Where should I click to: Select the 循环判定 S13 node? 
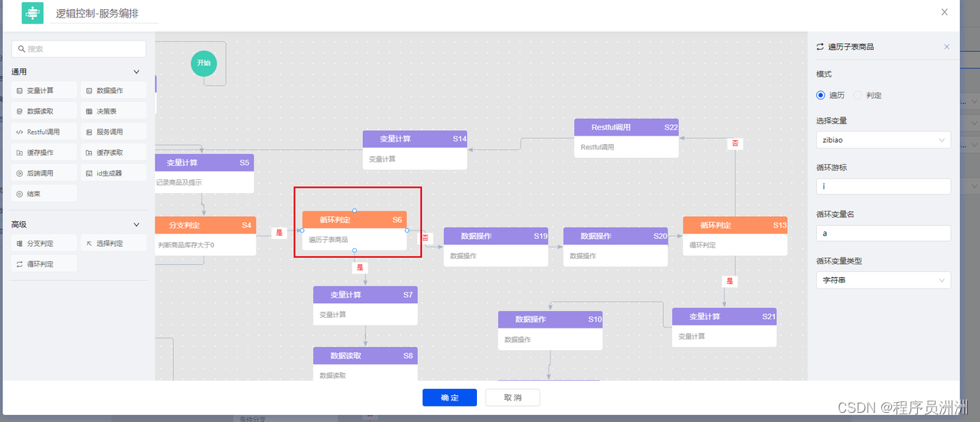point(735,236)
